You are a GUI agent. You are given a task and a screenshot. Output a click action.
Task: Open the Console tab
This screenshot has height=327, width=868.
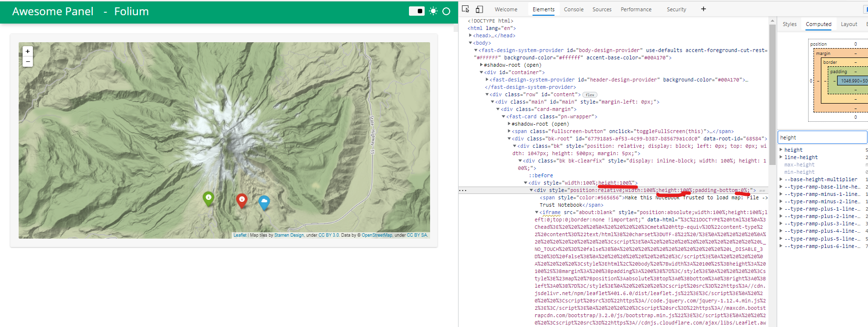[x=573, y=9]
